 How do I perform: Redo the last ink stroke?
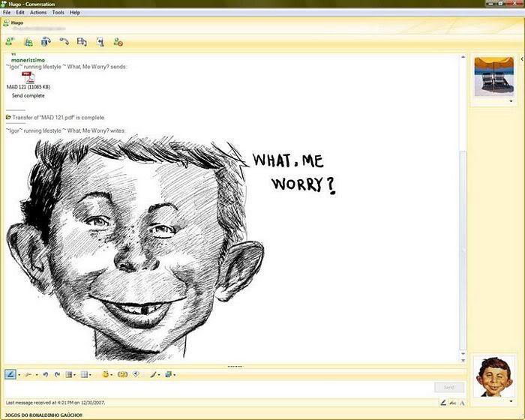coord(57,374)
